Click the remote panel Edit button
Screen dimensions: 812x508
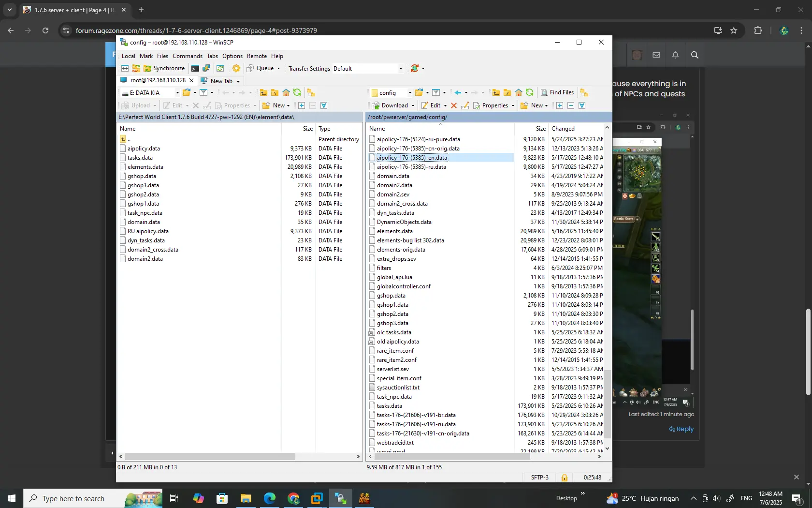coord(431,105)
